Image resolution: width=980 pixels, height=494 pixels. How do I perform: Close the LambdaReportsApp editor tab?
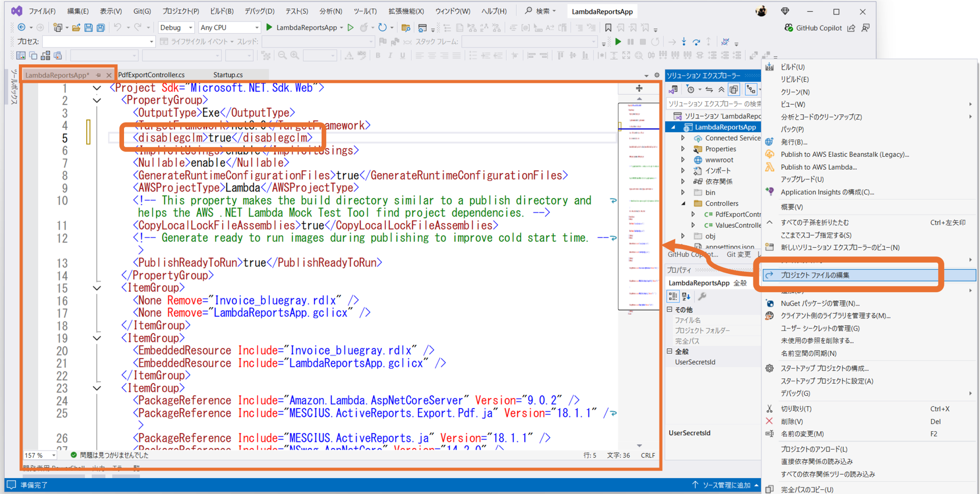(109, 75)
